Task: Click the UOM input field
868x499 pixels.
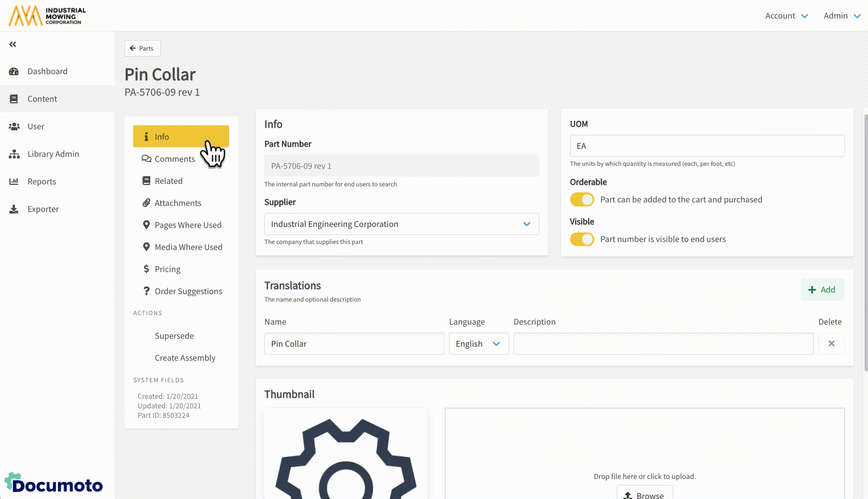Action: [x=706, y=146]
